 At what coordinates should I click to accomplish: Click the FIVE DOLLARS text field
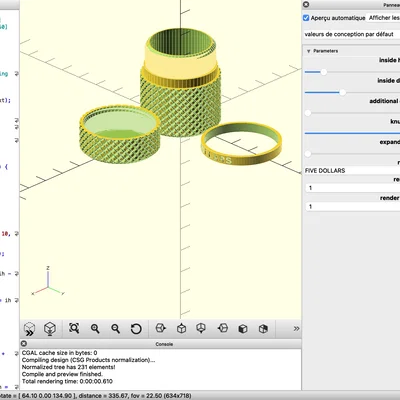pyautogui.click(x=352, y=170)
